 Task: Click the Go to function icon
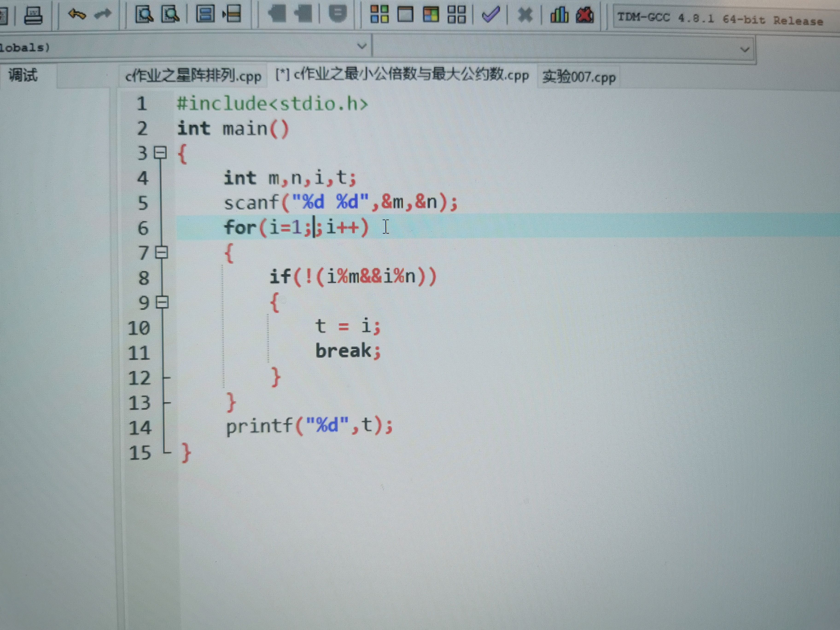click(205, 14)
